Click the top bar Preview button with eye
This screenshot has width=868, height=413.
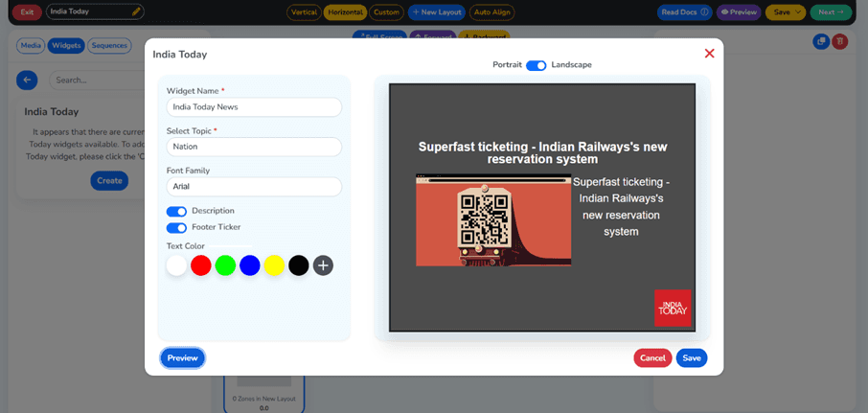tap(739, 12)
